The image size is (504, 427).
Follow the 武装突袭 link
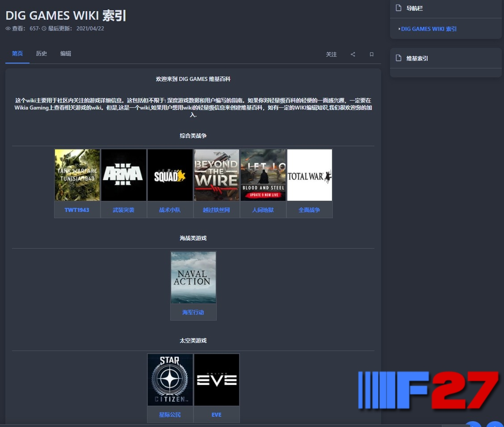click(x=123, y=210)
